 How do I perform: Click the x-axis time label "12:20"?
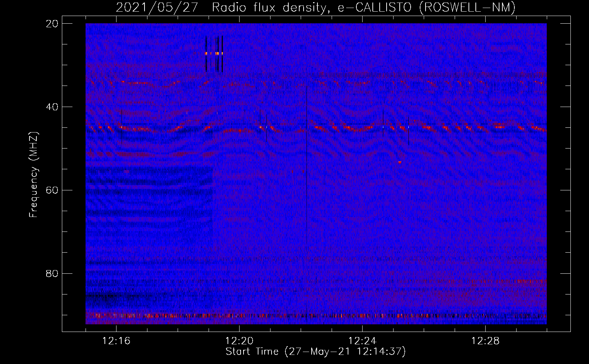click(240, 341)
